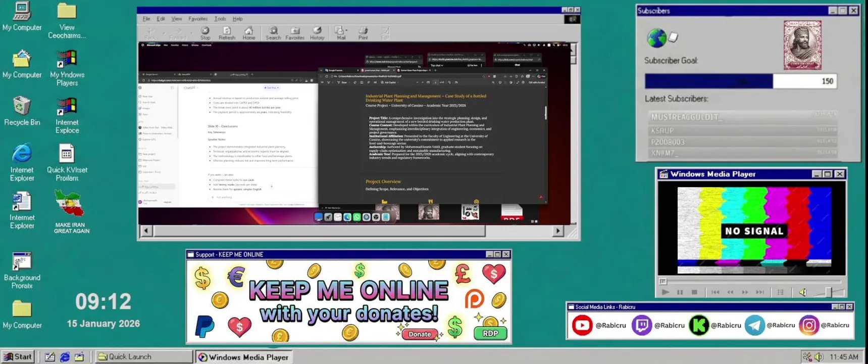Open the Tools menu
This screenshot has width=868, height=364.
click(220, 19)
